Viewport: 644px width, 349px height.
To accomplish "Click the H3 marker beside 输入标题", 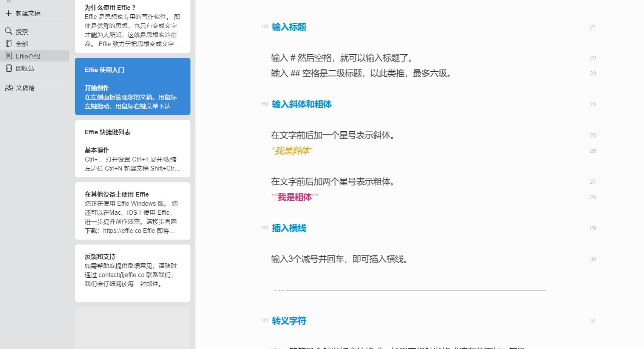I will [x=264, y=27].
